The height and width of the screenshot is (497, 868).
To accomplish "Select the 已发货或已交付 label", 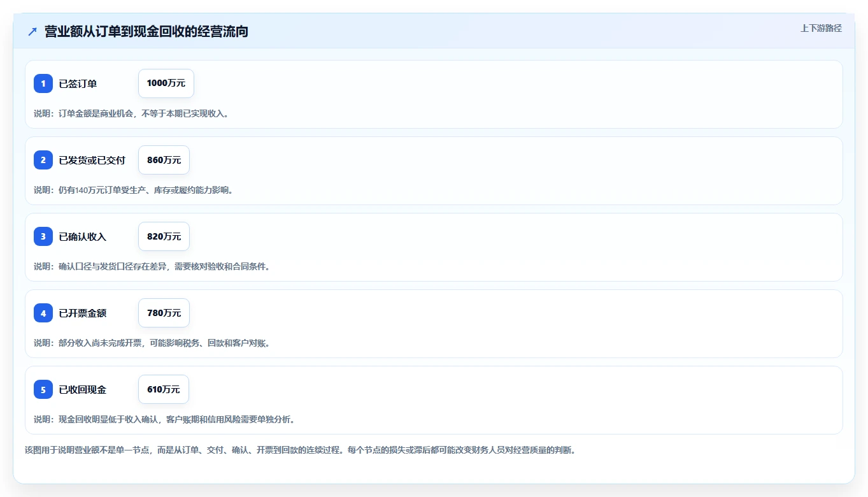I will [x=92, y=160].
